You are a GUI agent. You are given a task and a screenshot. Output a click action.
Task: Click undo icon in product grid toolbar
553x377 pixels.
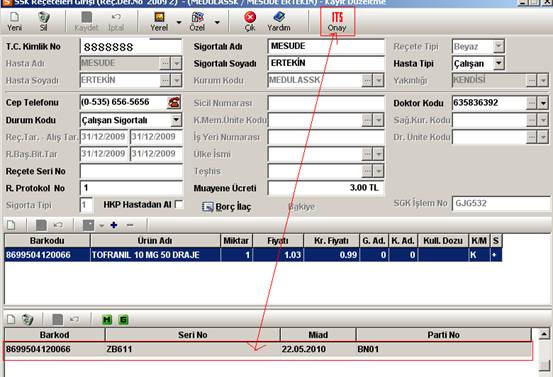pyautogui.click(x=58, y=225)
